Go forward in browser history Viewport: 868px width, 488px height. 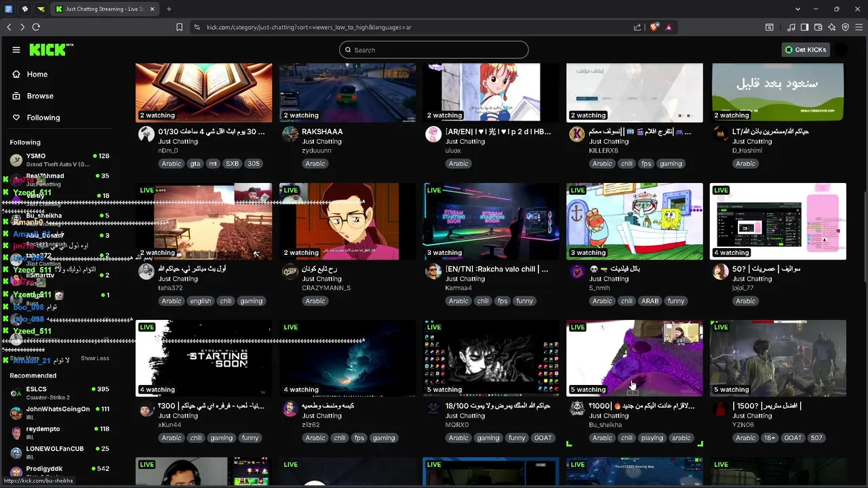point(22,27)
